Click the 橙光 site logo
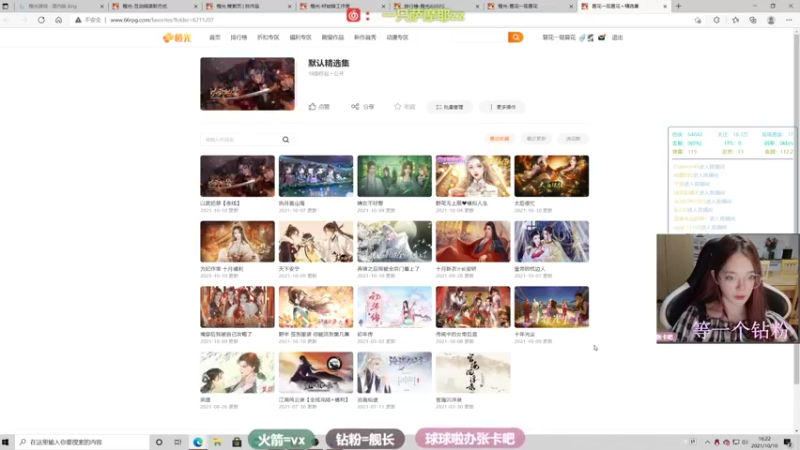This screenshot has width=800, height=450. pyautogui.click(x=177, y=38)
